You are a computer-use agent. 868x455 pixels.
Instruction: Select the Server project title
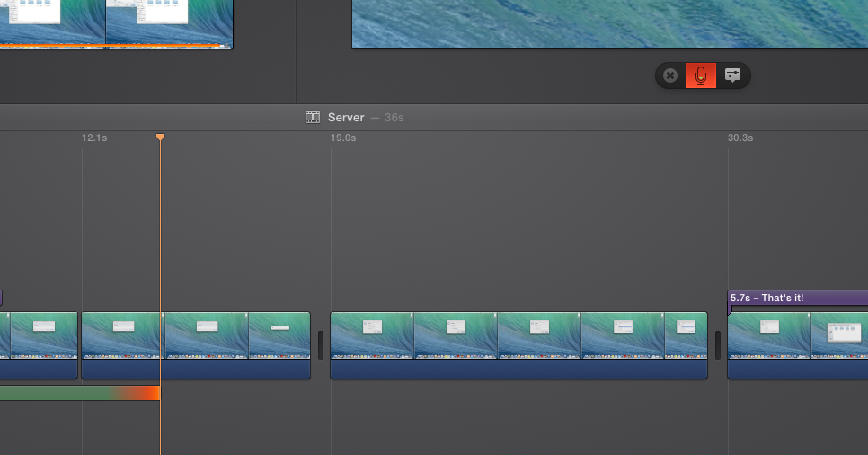click(346, 117)
